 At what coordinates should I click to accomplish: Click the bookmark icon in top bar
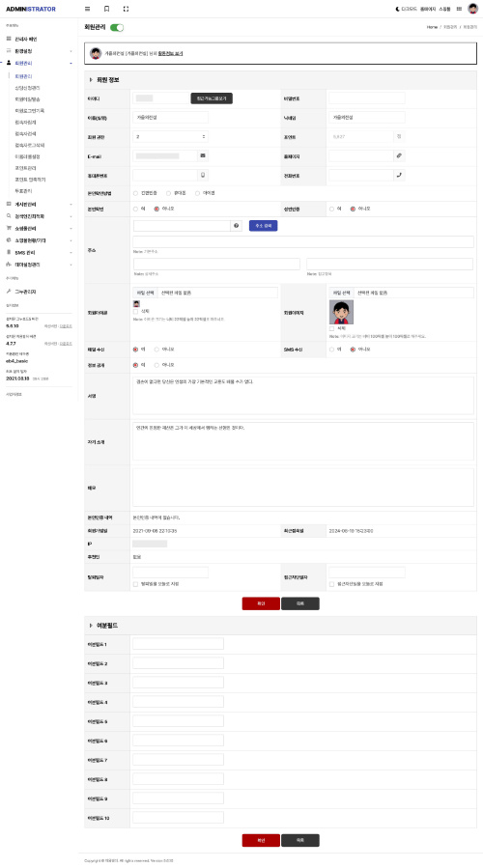107,9
